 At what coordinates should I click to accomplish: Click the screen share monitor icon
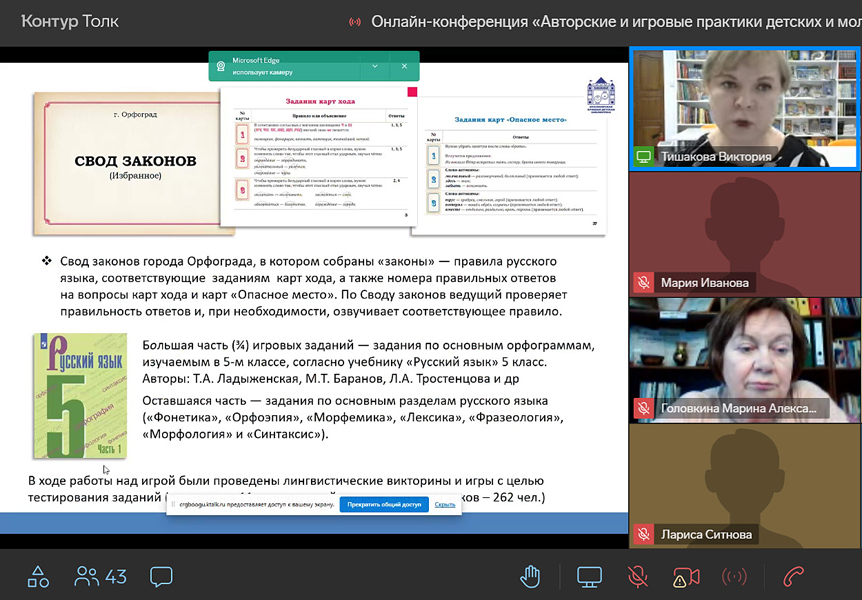pyautogui.click(x=589, y=576)
